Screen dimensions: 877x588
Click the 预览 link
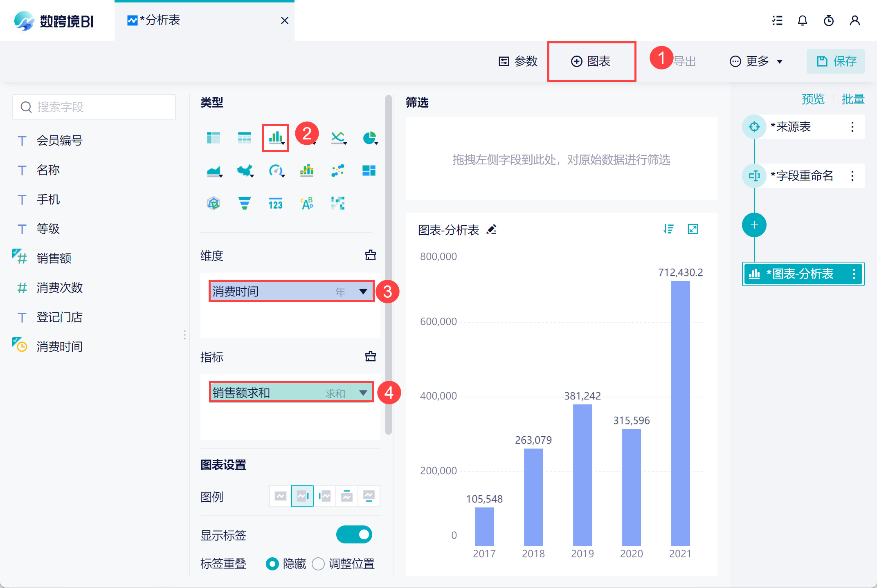(812, 99)
